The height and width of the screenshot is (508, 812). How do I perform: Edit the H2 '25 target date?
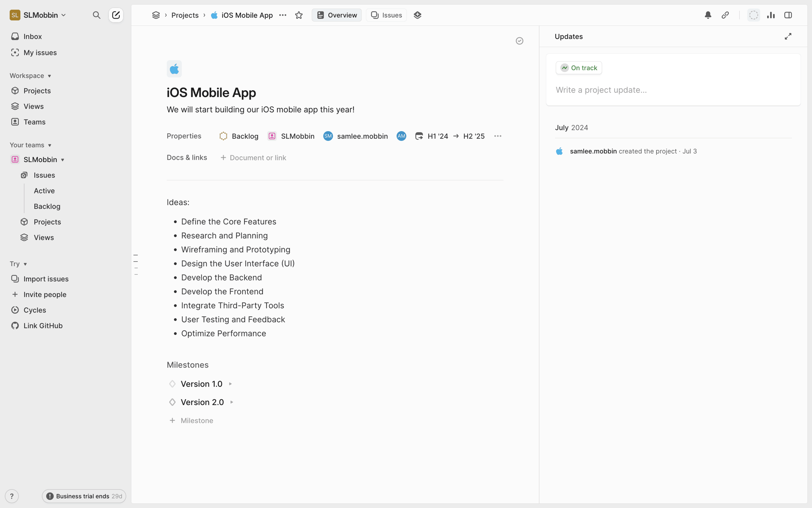pyautogui.click(x=474, y=136)
